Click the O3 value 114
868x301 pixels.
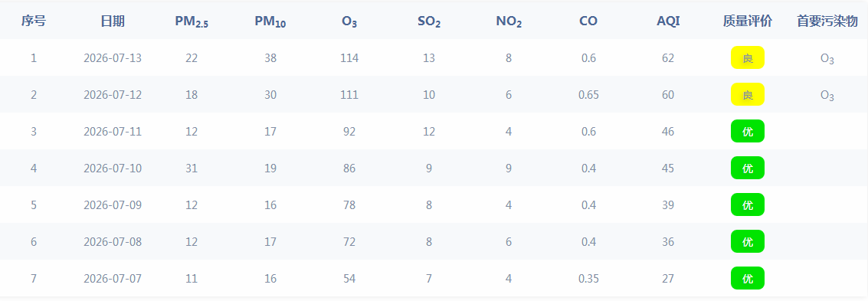click(349, 57)
